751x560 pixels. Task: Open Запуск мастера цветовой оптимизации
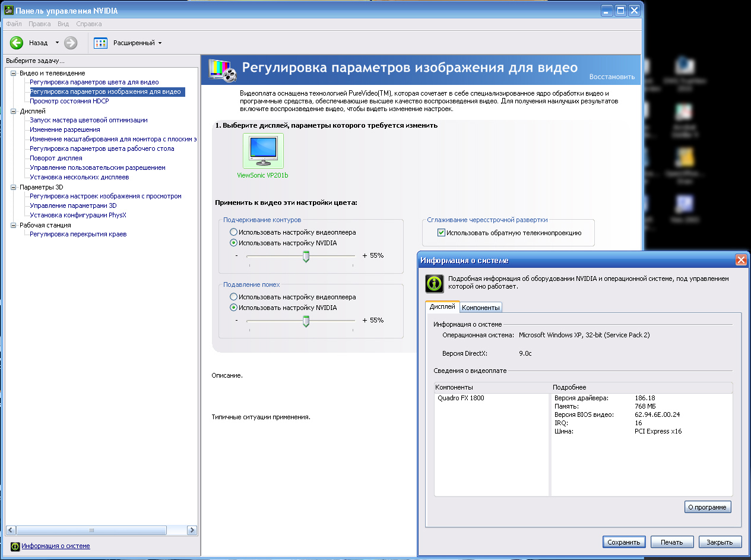click(x=89, y=120)
